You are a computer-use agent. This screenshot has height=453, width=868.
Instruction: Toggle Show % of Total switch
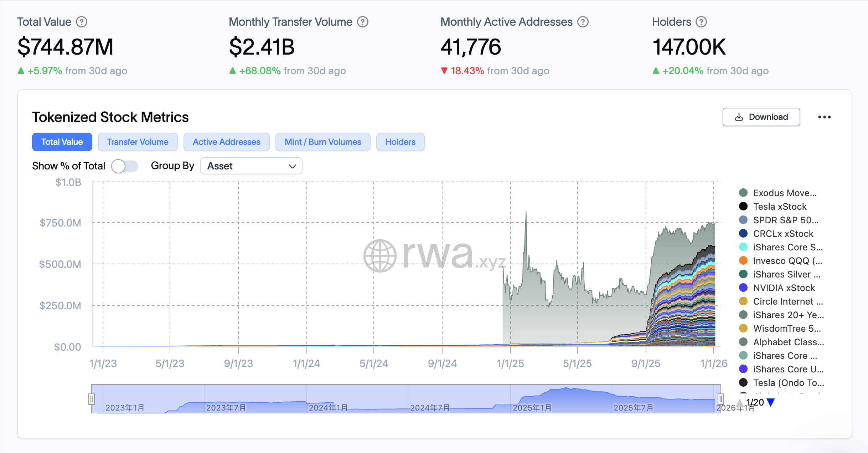(x=124, y=166)
